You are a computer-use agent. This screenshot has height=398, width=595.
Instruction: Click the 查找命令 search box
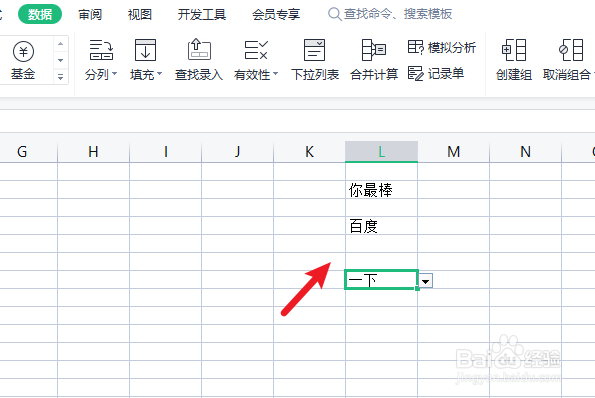point(390,14)
